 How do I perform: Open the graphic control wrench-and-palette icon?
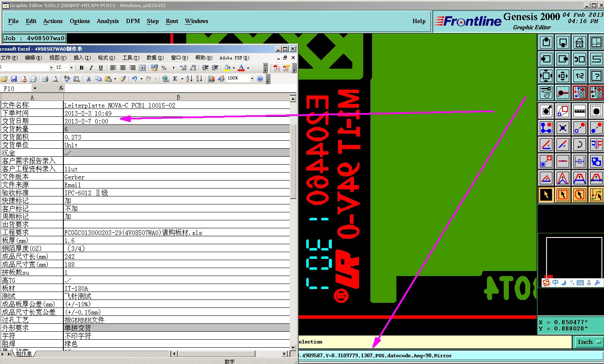(546, 93)
